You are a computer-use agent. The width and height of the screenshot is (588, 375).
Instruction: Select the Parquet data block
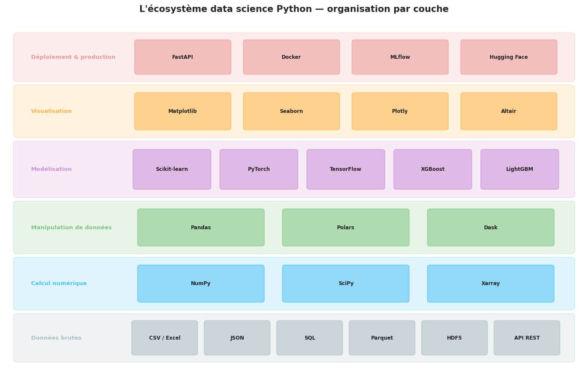click(382, 338)
